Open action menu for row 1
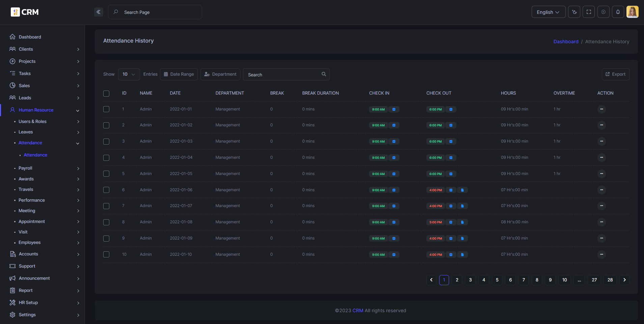This screenshot has width=644, height=324. [x=601, y=109]
